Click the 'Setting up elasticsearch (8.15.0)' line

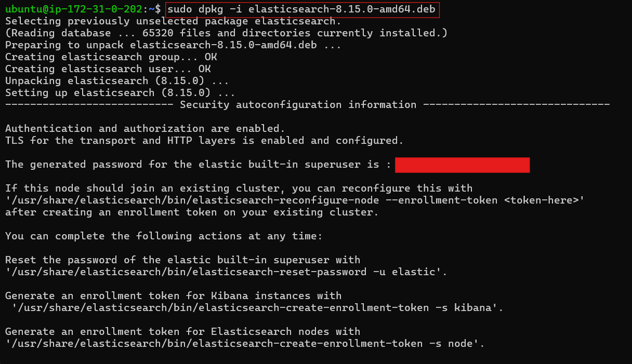[120, 92]
